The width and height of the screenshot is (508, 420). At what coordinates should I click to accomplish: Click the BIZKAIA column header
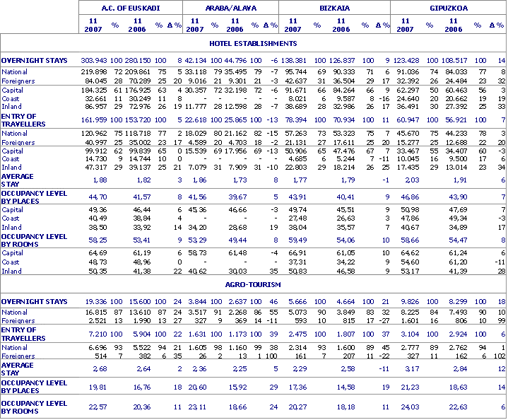click(x=333, y=8)
